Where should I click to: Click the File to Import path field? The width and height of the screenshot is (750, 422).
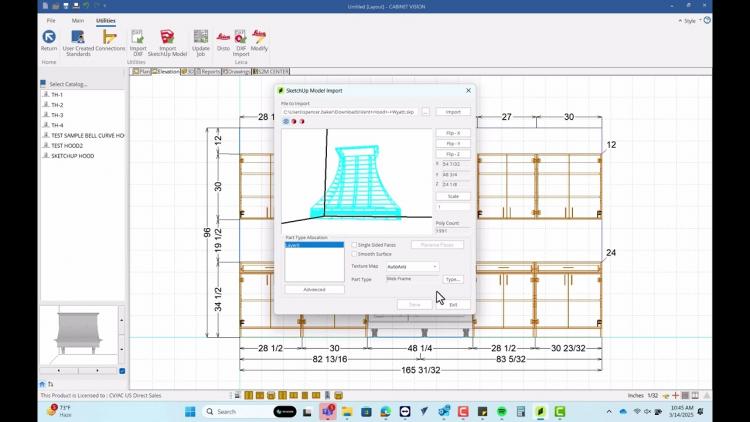point(349,112)
